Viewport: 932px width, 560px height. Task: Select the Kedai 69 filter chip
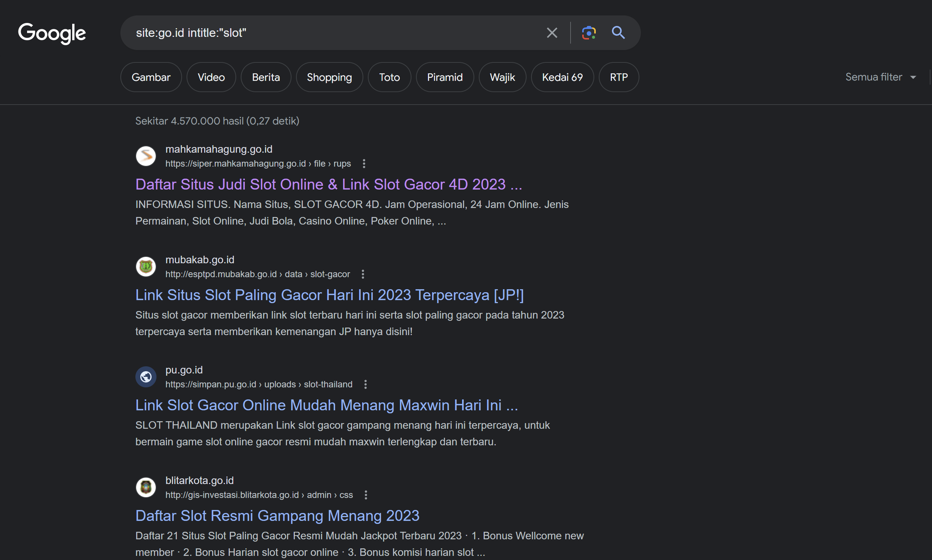coord(562,77)
